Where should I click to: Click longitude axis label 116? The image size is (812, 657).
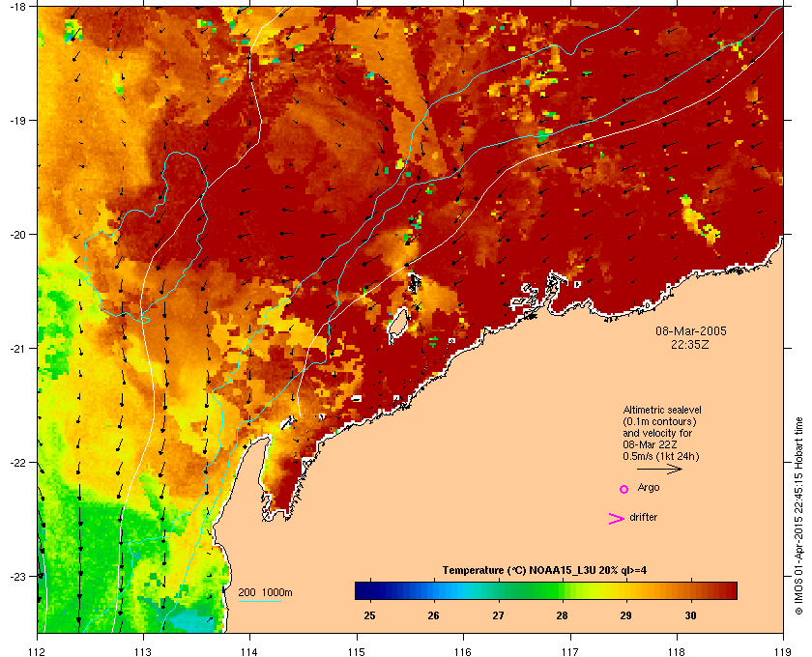click(x=463, y=652)
